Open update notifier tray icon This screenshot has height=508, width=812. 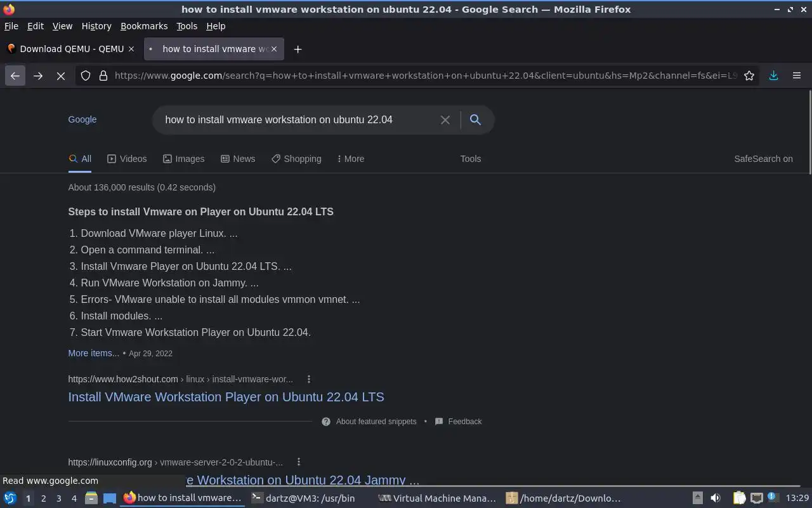(772, 497)
